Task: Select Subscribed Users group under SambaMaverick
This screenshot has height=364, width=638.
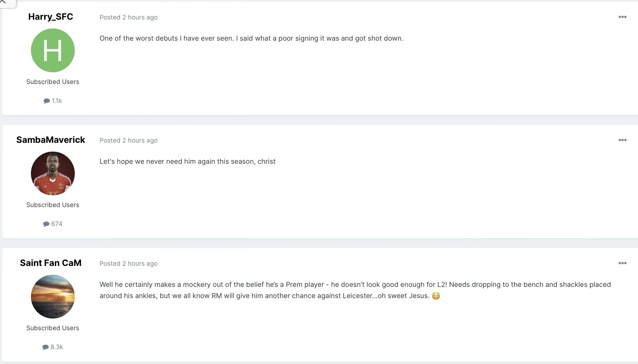Action: (53, 205)
